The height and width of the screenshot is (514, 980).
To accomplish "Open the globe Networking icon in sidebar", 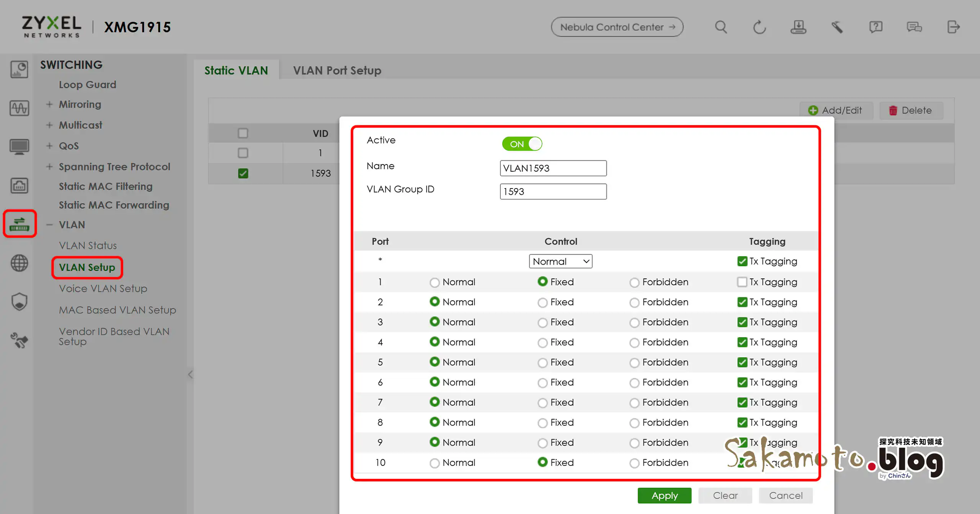I will [x=20, y=263].
